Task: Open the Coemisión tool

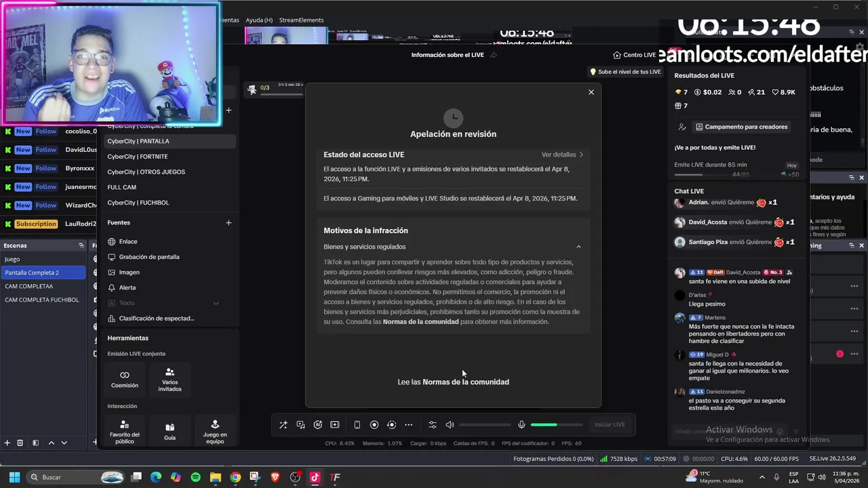Action: 125,380
